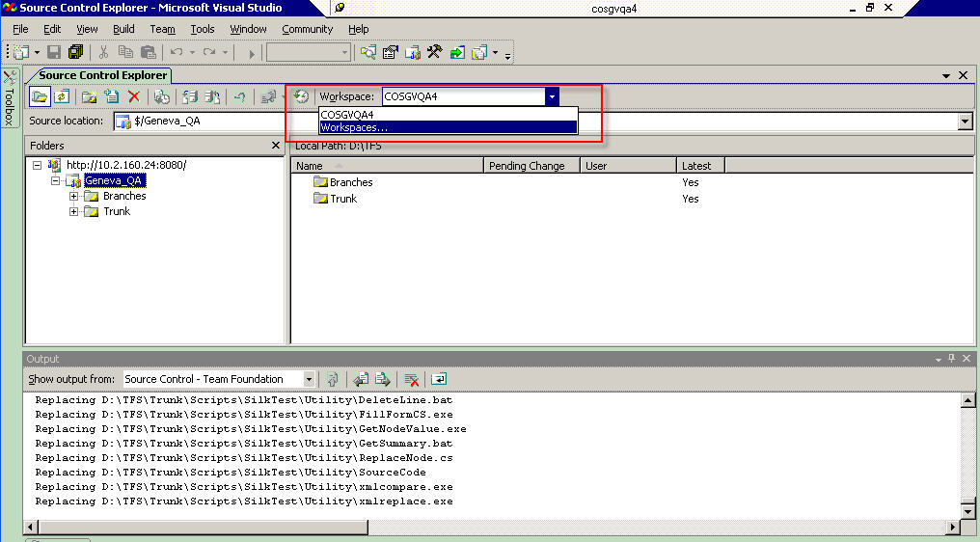Click the Find Message in Code icon in Output
Viewport: 980px width, 542px height.
pos(333,379)
